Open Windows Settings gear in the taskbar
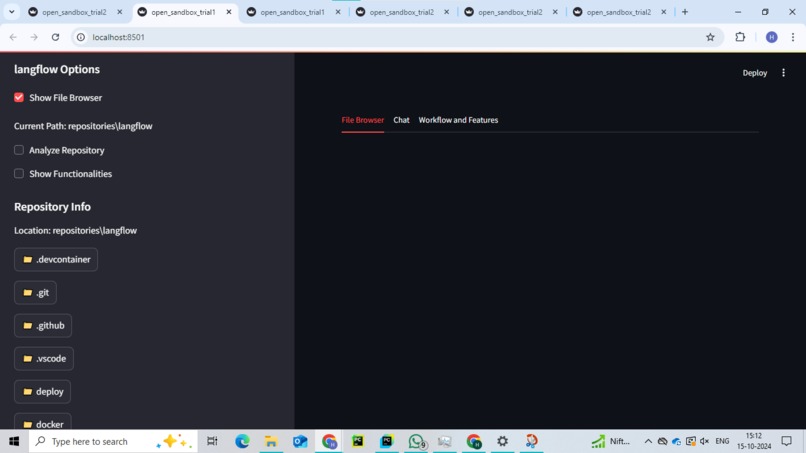Screen dimensions: 806x453 [x=502, y=441]
